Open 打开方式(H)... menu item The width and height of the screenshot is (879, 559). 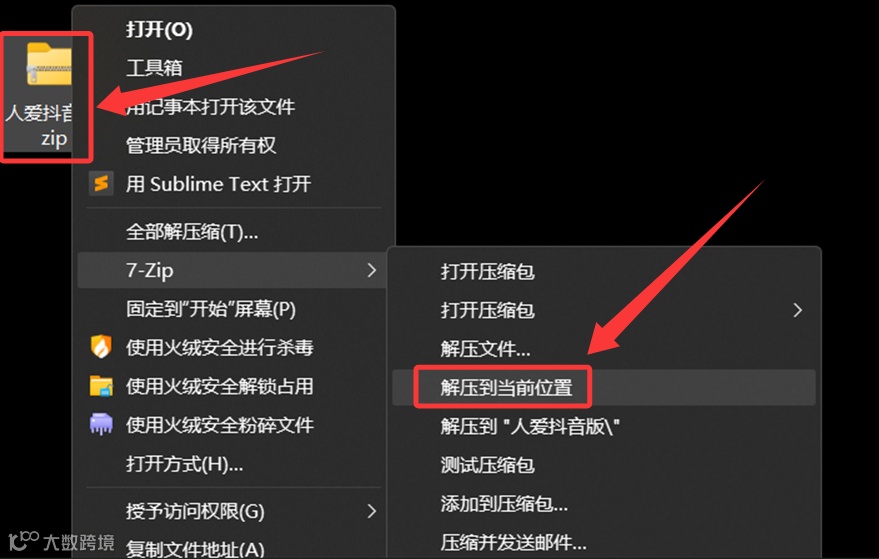click(184, 464)
